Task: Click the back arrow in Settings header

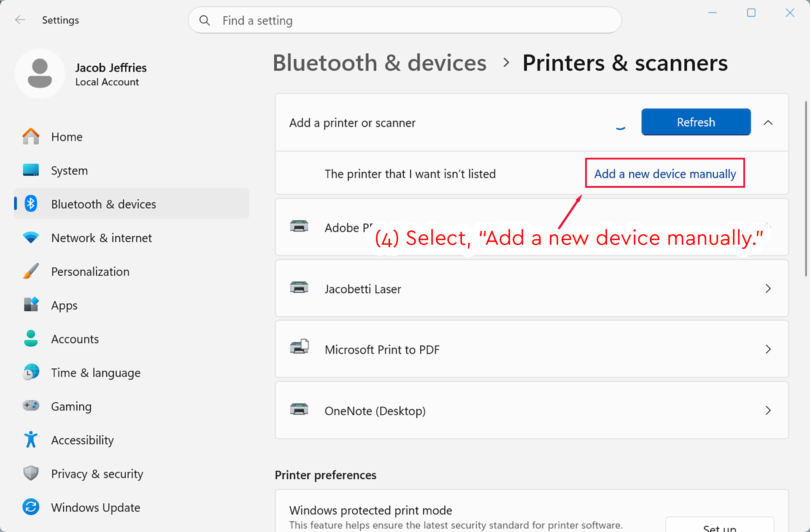Action: 20,20
